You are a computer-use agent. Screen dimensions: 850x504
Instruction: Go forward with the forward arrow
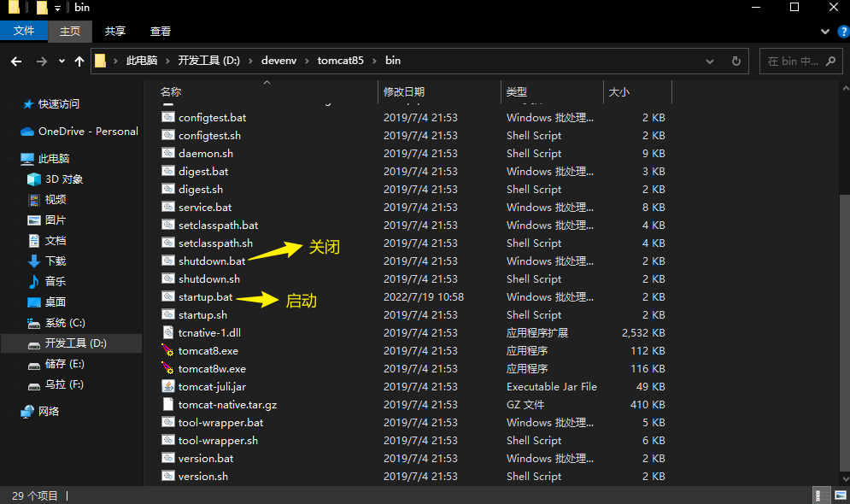[x=42, y=62]
